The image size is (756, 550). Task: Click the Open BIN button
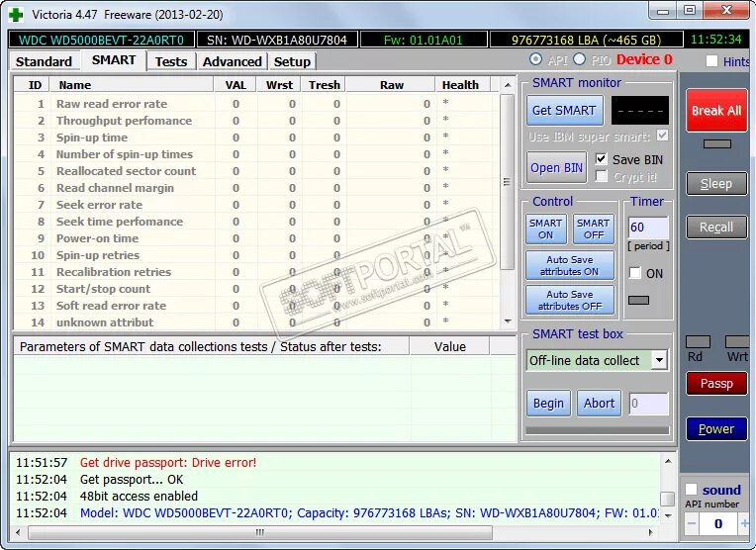pos(556,168)
